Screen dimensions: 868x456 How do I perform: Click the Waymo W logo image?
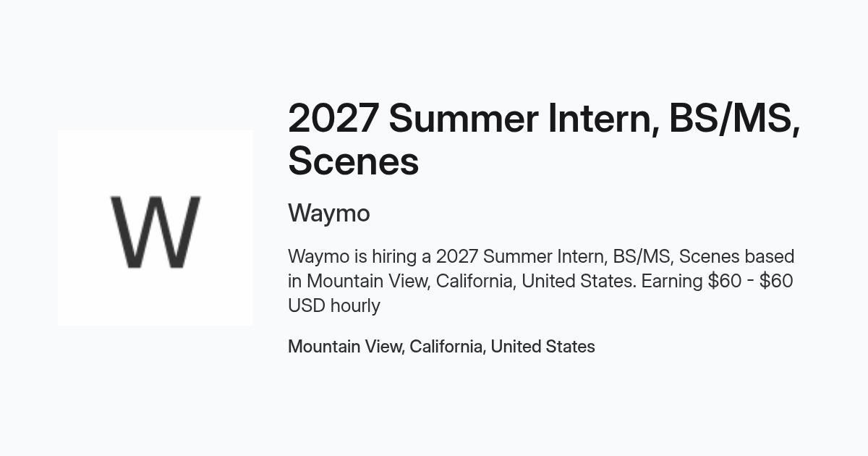156,228
